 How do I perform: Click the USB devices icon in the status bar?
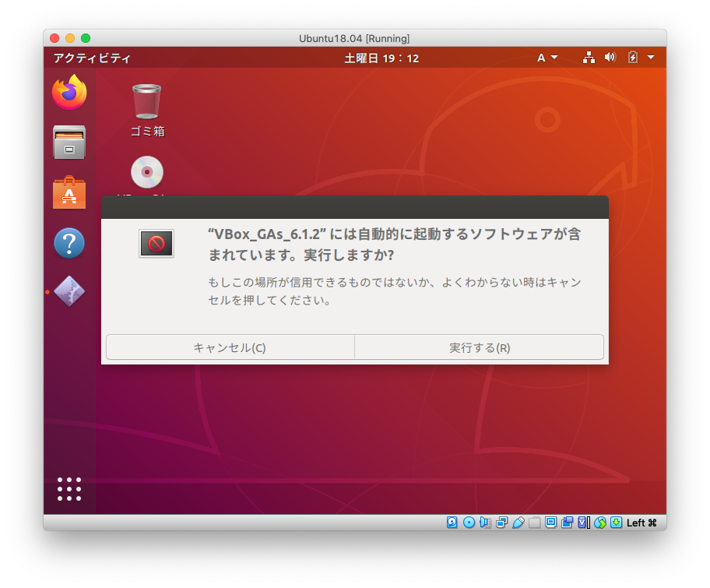[x=518, y=523]
